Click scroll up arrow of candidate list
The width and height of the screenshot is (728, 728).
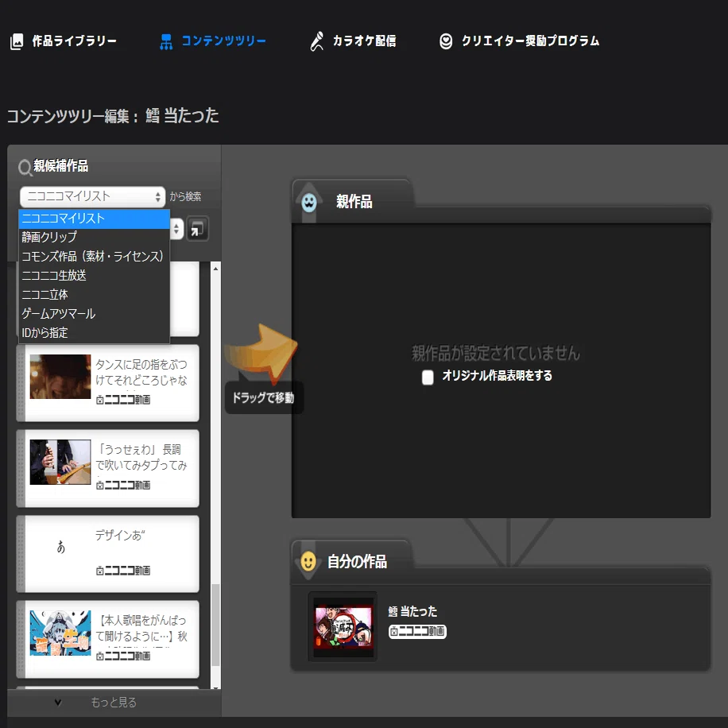pyautogui.click(x=215, y=269)
